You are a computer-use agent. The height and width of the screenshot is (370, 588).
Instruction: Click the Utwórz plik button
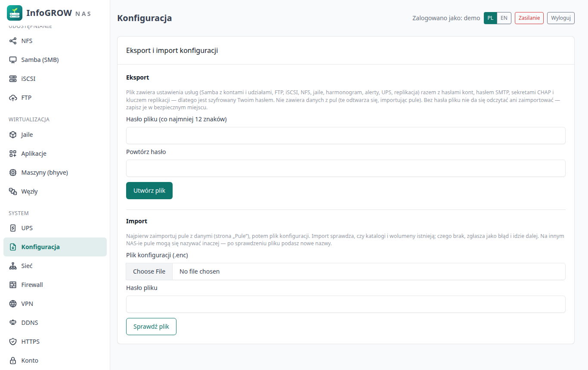pos(149,191)
